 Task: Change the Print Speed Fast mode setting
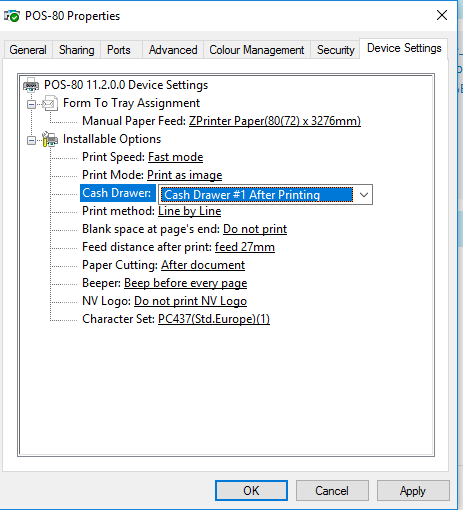click(x=176, y=157)
